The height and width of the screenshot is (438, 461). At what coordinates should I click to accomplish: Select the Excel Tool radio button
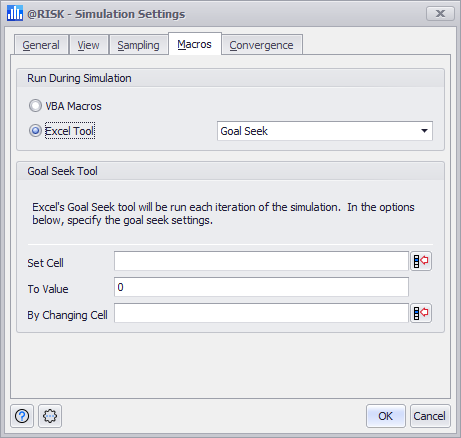click(x=35, y=131)
